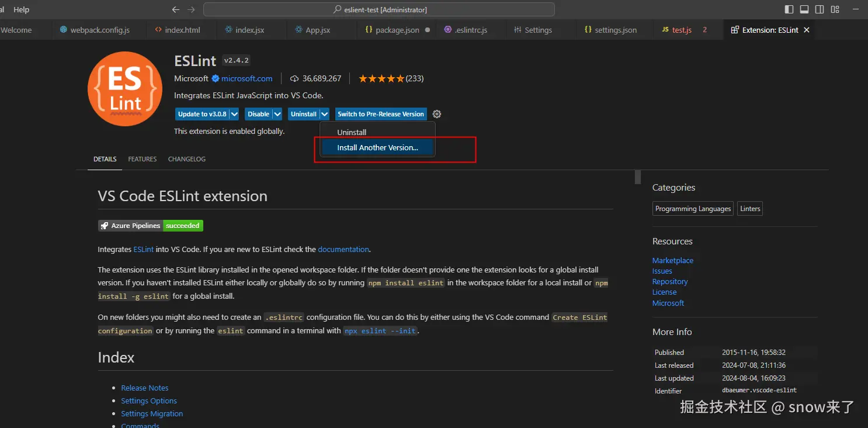Screen dimensions: 868x428
Task: Open the Release Notes index link
Action: click(145, 388)
